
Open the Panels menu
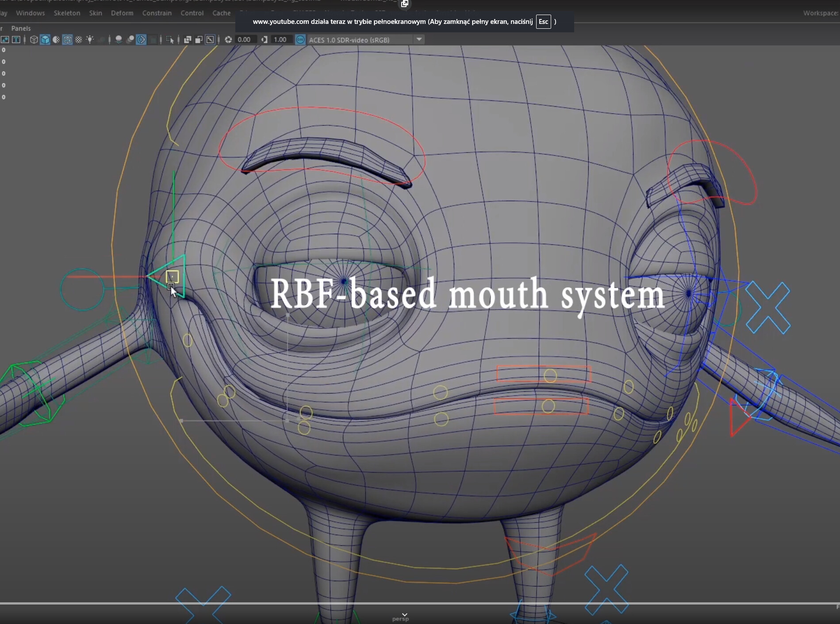pyautogui.click(x=21, y=28)
